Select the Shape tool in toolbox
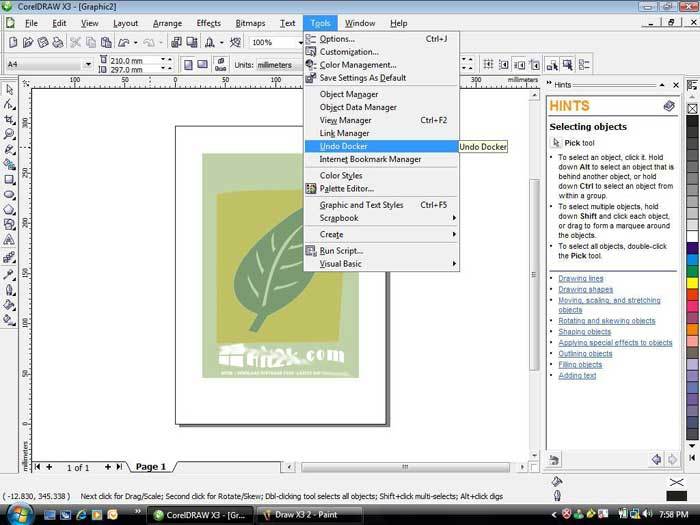The width and height of the screenshot is (700, 525). [x=9, y=104]
